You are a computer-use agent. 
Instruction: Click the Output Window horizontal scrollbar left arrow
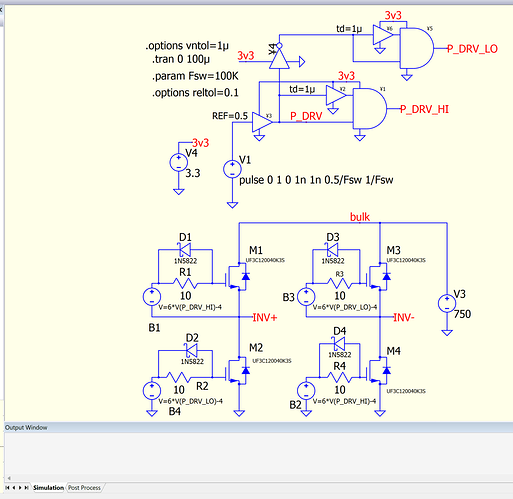(9, 478)
